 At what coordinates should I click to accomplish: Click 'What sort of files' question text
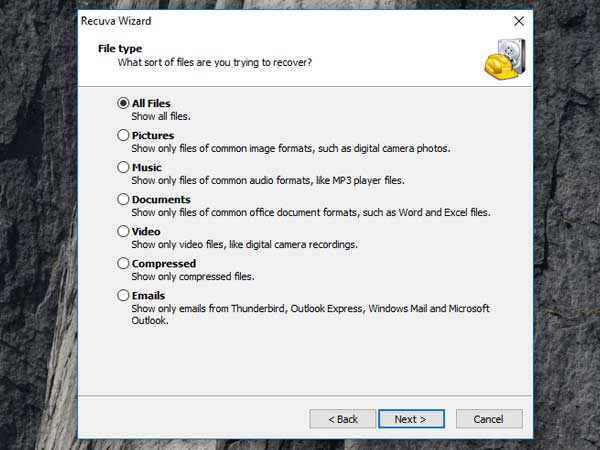pos(215,62)
